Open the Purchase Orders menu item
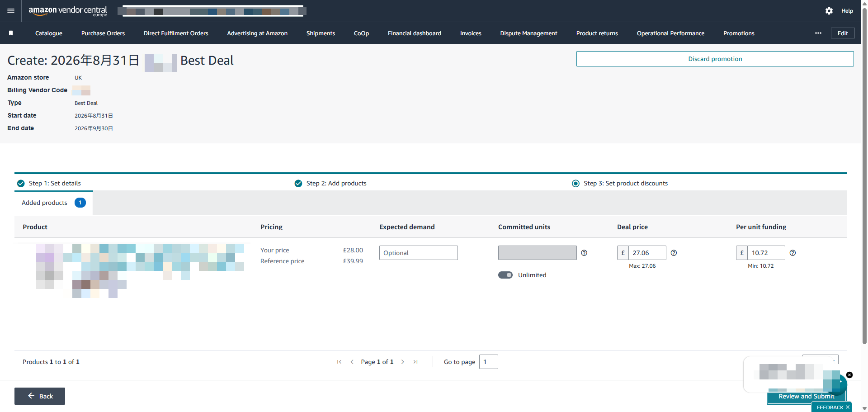The image size is (868, 412). (x=103, y=33)
